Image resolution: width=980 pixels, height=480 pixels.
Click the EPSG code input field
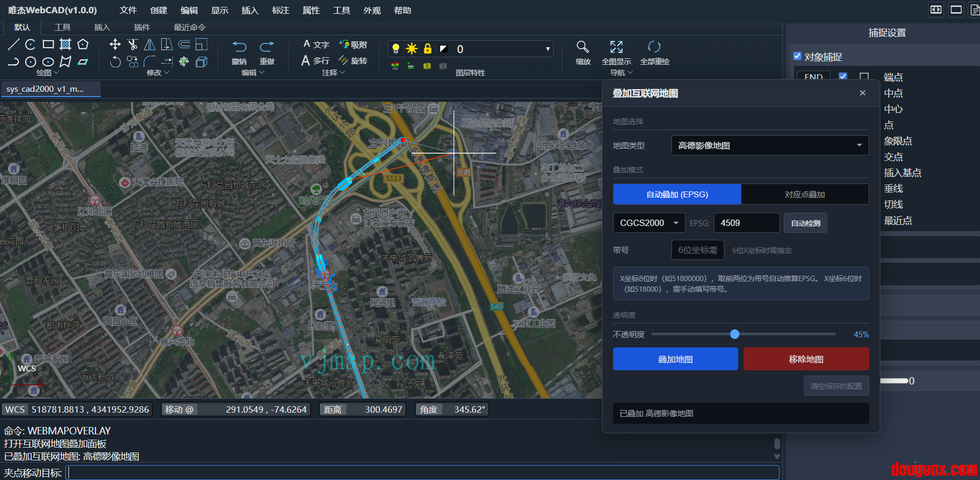(x=746, y=223)
